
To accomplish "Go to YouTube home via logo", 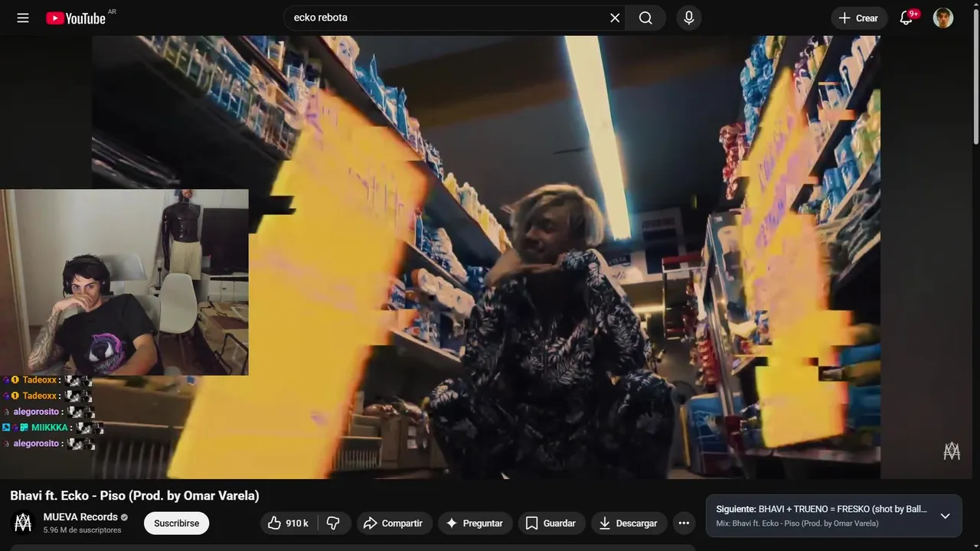I will tap(76, 18).
